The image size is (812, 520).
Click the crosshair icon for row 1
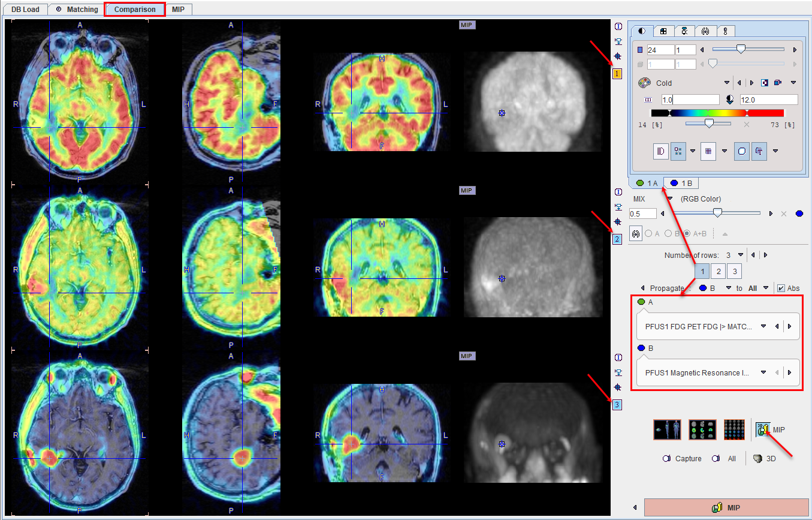[618, 57]
